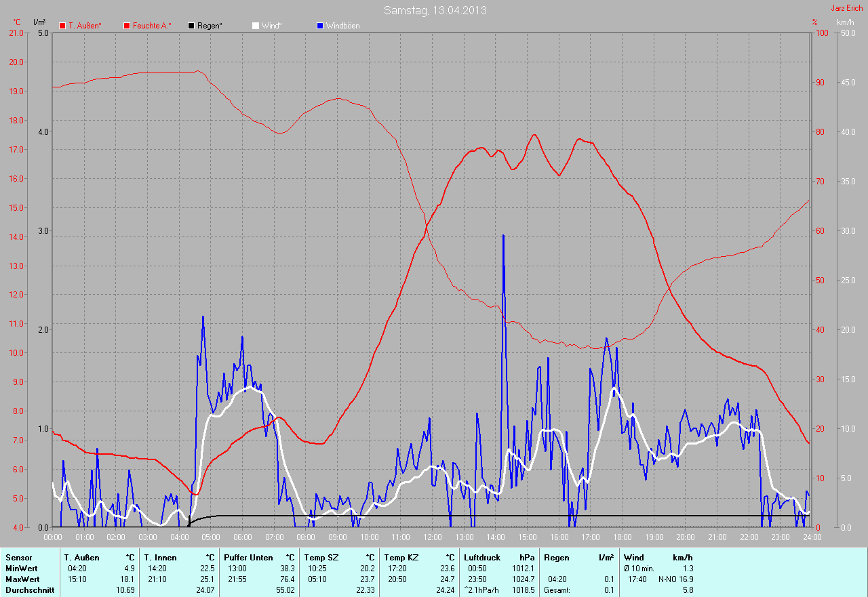Select the T. Innen column header
The height and width of the screenshot is (597, 868).
161,557
